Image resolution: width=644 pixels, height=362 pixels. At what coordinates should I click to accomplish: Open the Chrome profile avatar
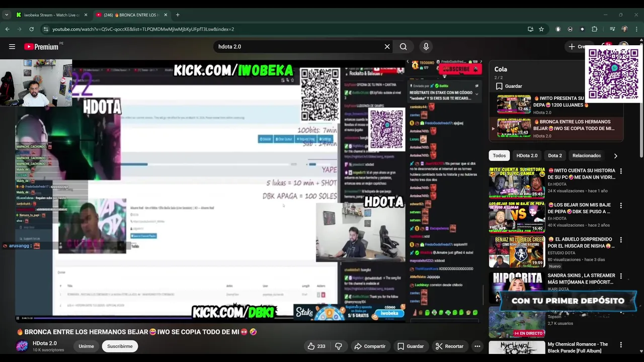624,29
